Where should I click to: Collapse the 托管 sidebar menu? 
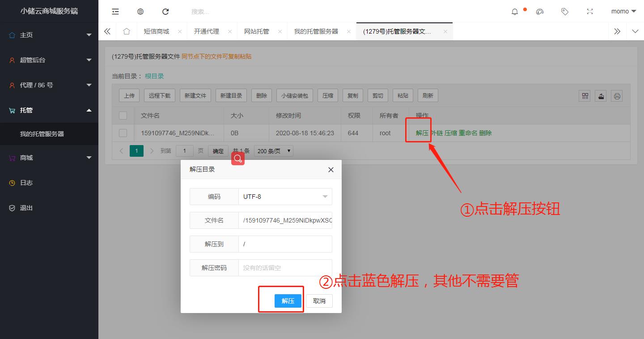[x=49, y=110]
